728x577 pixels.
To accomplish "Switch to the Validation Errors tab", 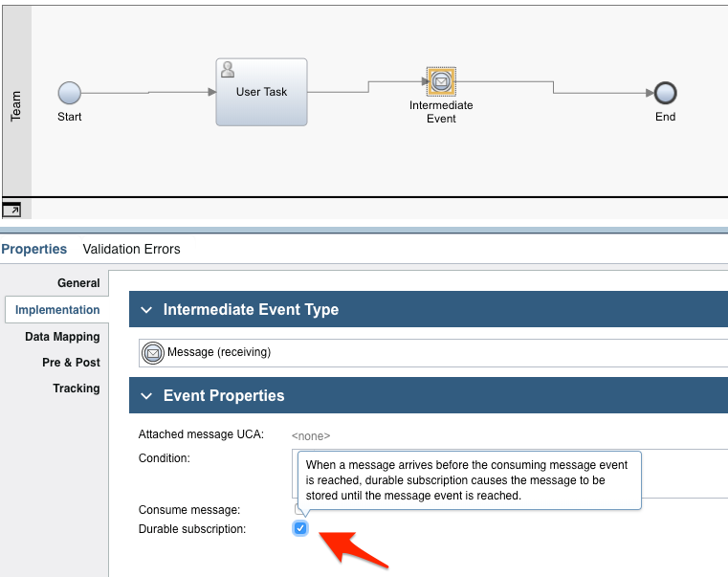I will (131, 249).
